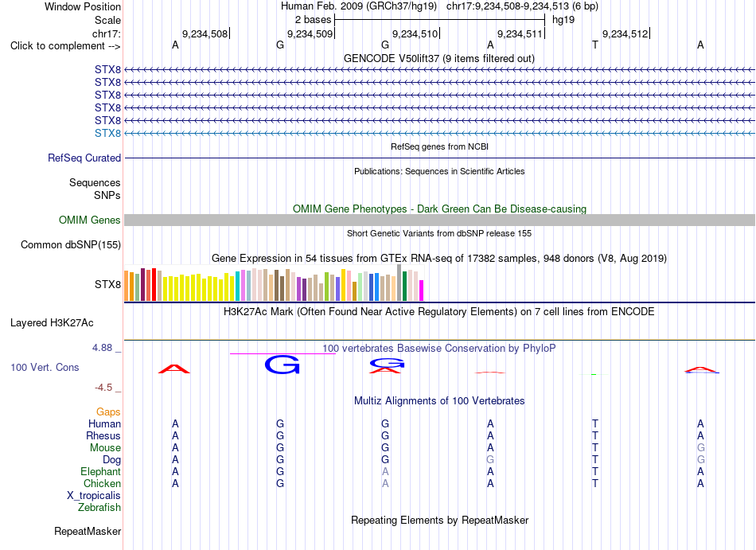The width and height of the screenshot is (756, 550).
Task: Select the 'Zebrafish' species row label
Action: (99, 507)
